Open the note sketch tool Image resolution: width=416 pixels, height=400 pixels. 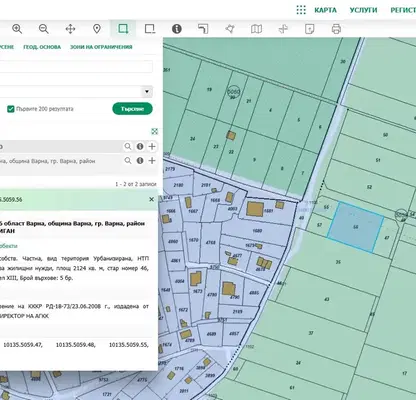[309, 29]
